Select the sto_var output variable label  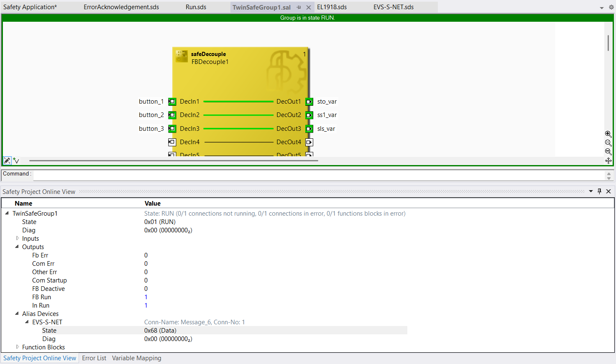[x=327, y=102]
